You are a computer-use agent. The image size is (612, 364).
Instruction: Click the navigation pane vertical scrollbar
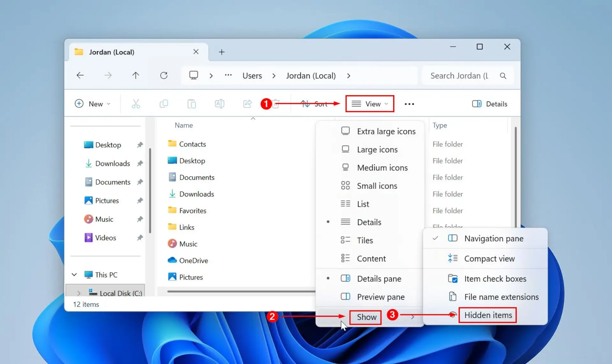click(150, 190)
